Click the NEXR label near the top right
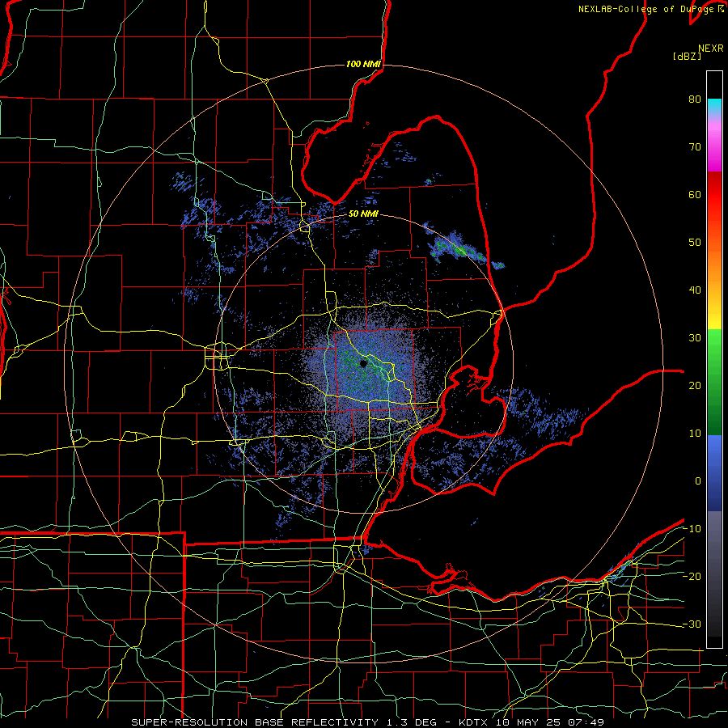This screenshot has width=728, height=728. click(711, 49)
